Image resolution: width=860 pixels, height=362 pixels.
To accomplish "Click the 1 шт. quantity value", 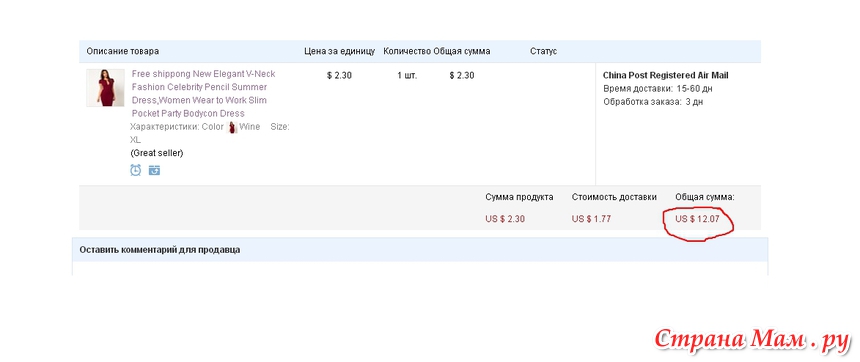I will tap(407, 75).
